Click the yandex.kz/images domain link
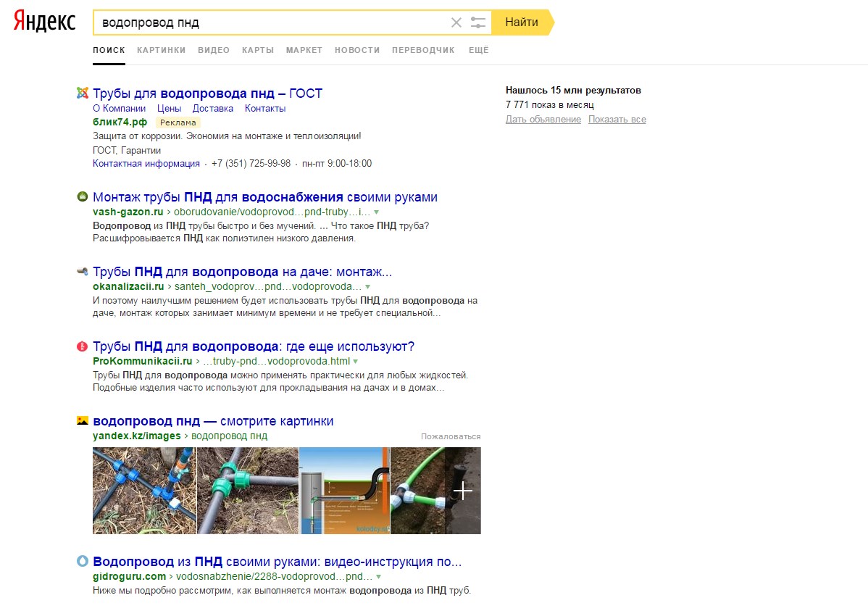The height and width of the screenshot is (611, 868). [137, 436]
